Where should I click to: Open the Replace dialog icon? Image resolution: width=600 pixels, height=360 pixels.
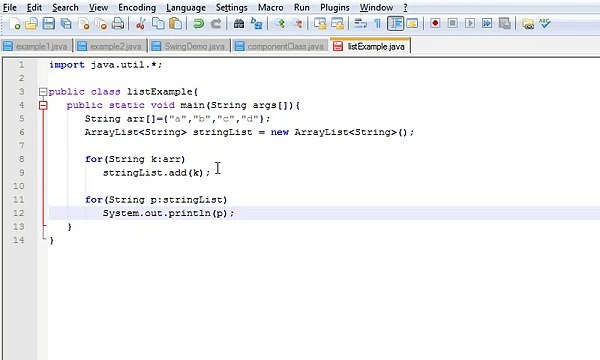(256, 24)
